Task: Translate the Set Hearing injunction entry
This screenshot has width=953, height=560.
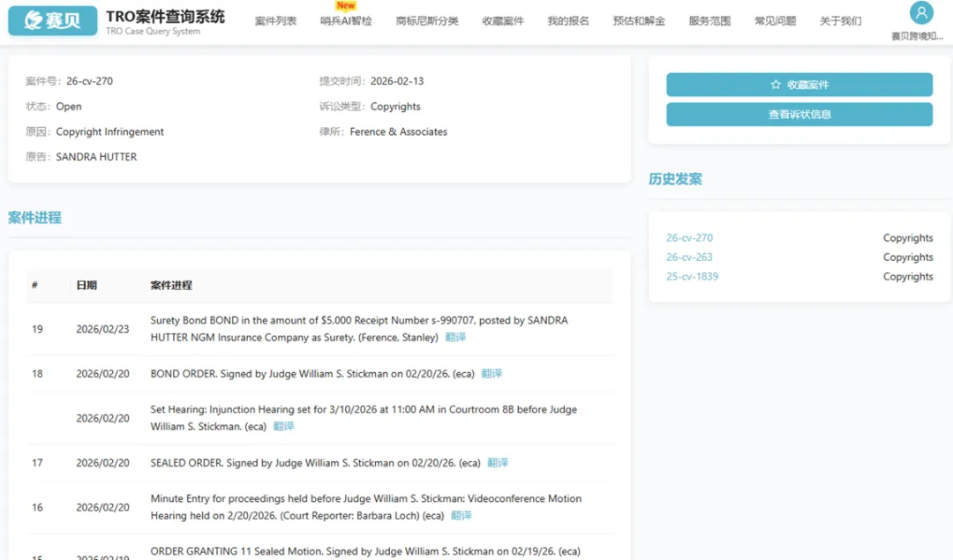Action: [x=283, y=427]
